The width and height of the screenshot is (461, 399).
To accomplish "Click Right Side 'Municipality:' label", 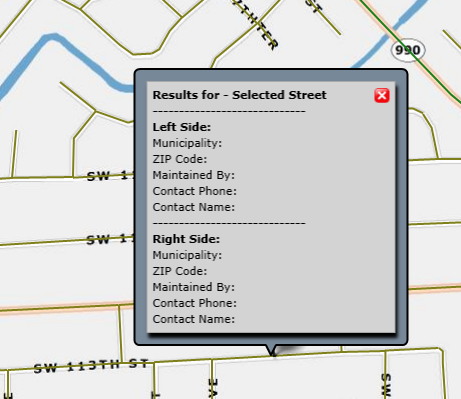I will coord(187,255).
